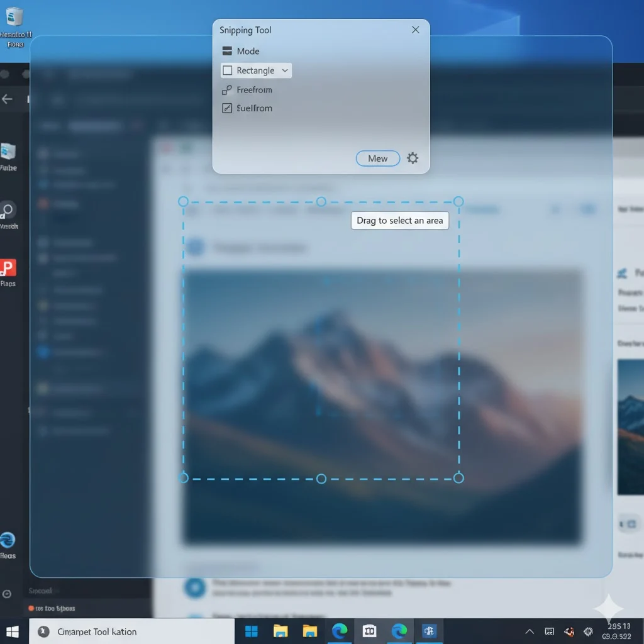This screenshot has width=644, height=644.
Task: Open Snipping Tool settings gear
Action: (x=413, y=158)
